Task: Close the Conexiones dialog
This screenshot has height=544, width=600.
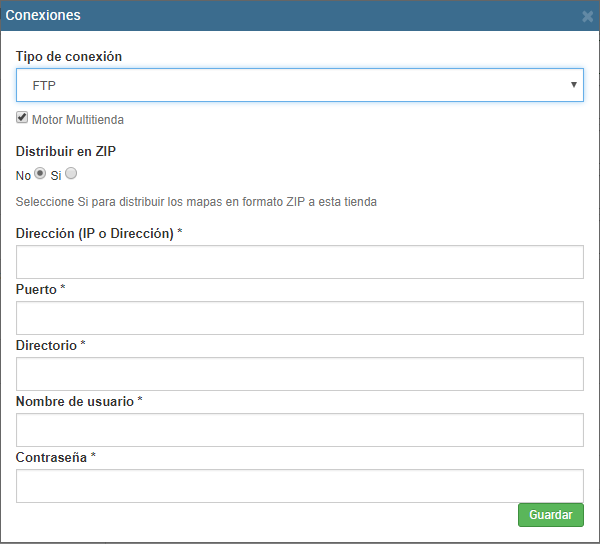Action: tap(587, 16)
